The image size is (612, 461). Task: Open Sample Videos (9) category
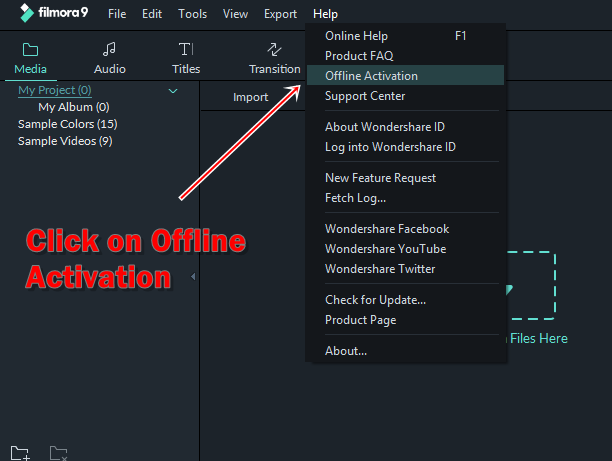click(65, 141)
